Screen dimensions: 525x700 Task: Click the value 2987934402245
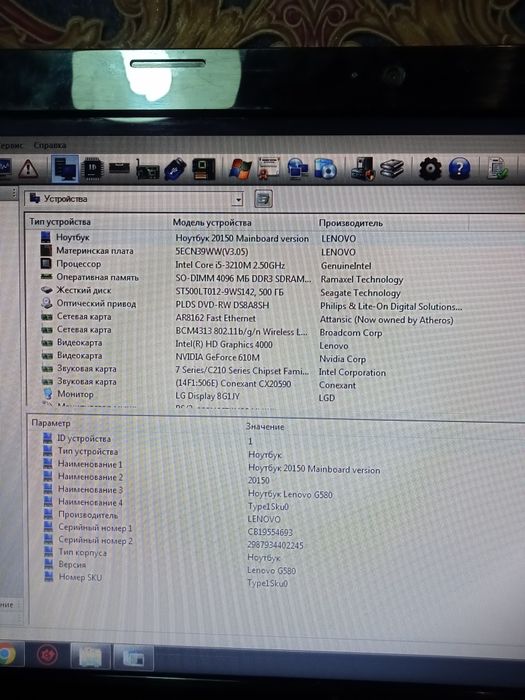pos(275,545)
